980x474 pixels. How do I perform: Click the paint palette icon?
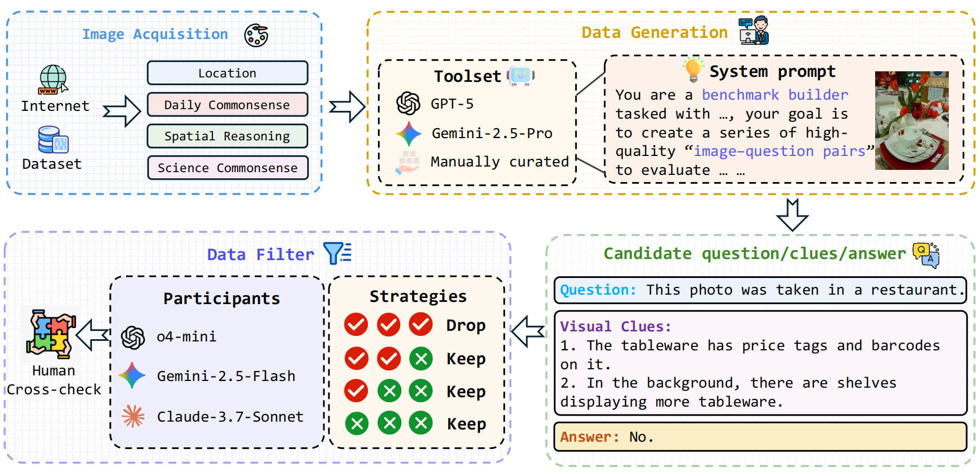coord(256,36)
